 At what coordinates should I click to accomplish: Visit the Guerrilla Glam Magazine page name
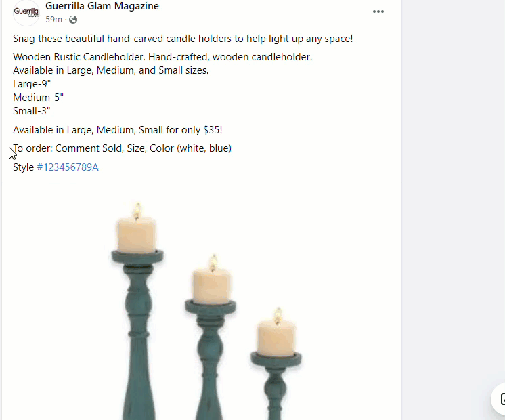tap(102, 6)
